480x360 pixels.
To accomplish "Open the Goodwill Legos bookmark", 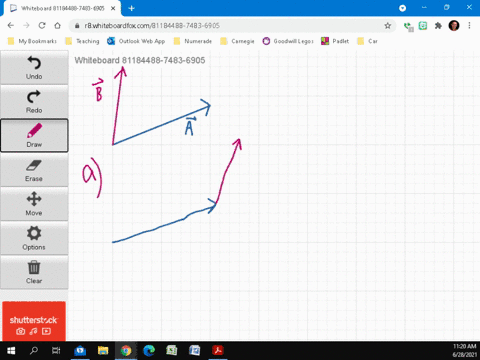I will [288, 41].
